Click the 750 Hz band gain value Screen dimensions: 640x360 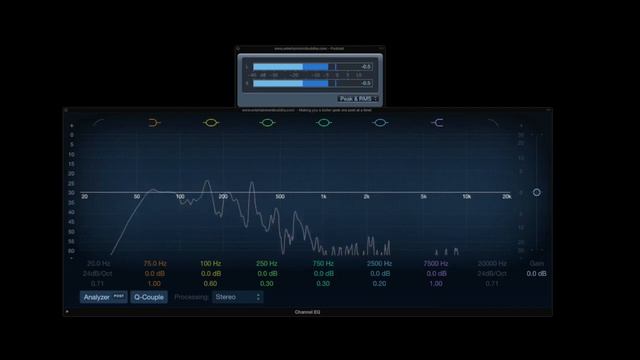pos(324,273)
